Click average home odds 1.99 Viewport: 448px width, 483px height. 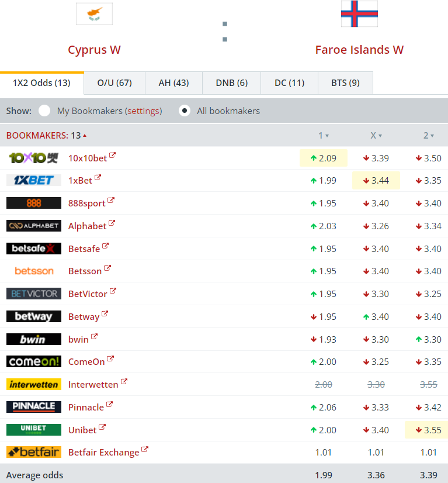pyautogui.click(x=324, y=475)
